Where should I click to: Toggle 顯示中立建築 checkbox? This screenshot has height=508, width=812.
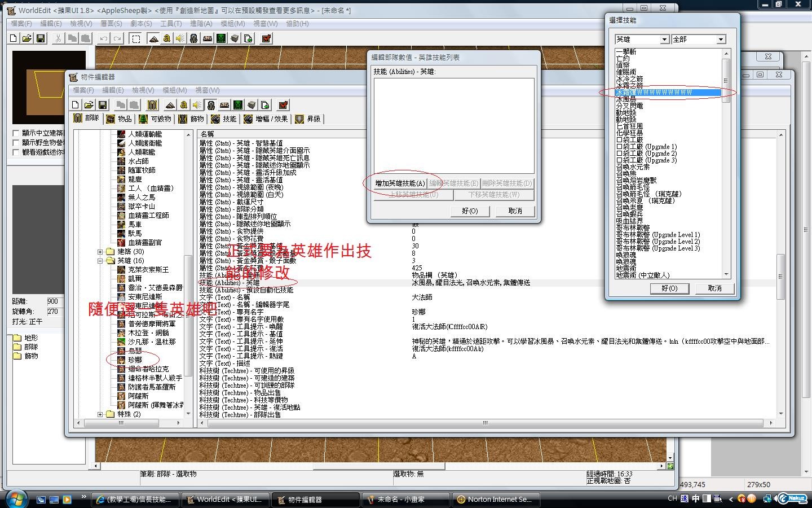(16, 133)
